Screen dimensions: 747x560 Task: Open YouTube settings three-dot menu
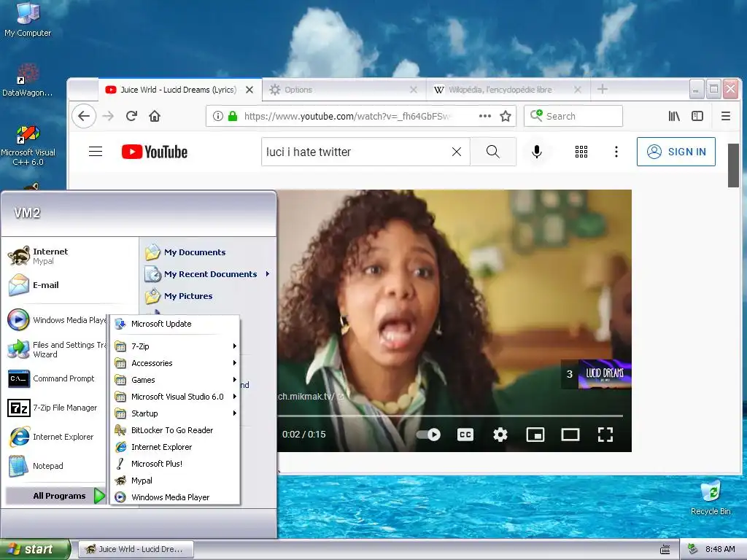coord(616,152)
